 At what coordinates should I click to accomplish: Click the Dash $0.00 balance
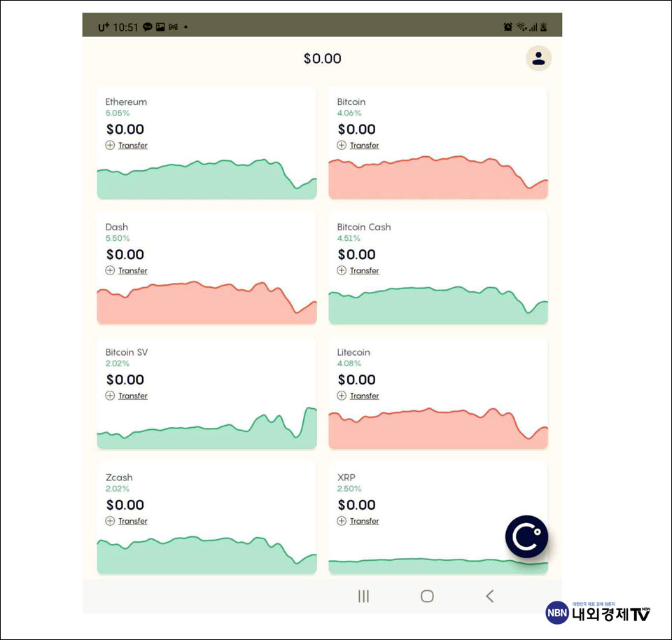point(125,255)
